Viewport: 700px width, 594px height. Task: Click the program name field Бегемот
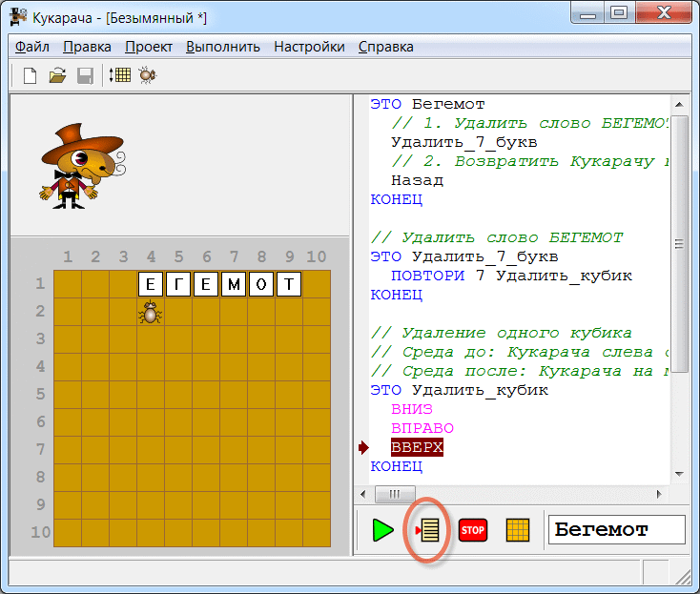(x=616, y=530)
